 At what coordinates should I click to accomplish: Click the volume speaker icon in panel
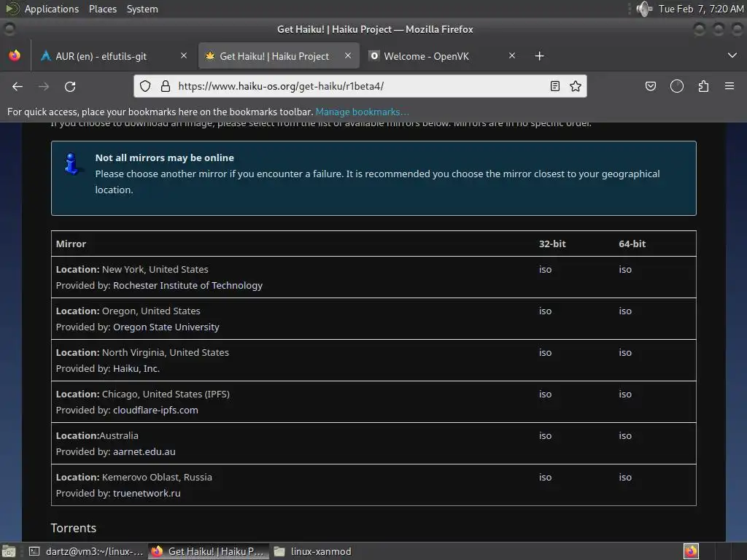[x=643, y=9]
